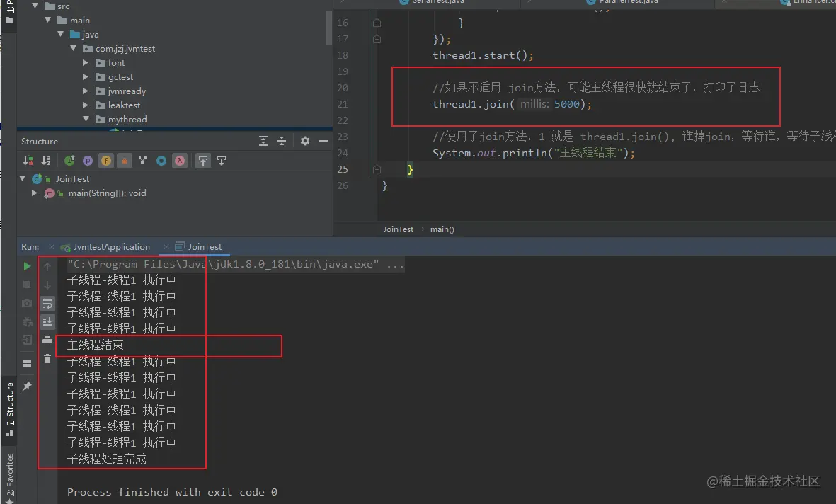This screenshot has width=836, height=504.
Task: Pin the Run tab with pin icon
Action: tap(27, 386)
